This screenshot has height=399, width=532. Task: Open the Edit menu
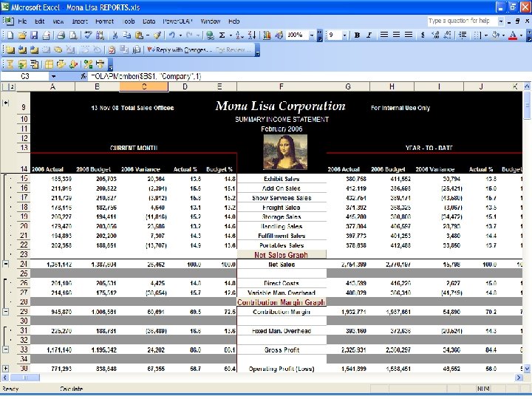(40, 21)
